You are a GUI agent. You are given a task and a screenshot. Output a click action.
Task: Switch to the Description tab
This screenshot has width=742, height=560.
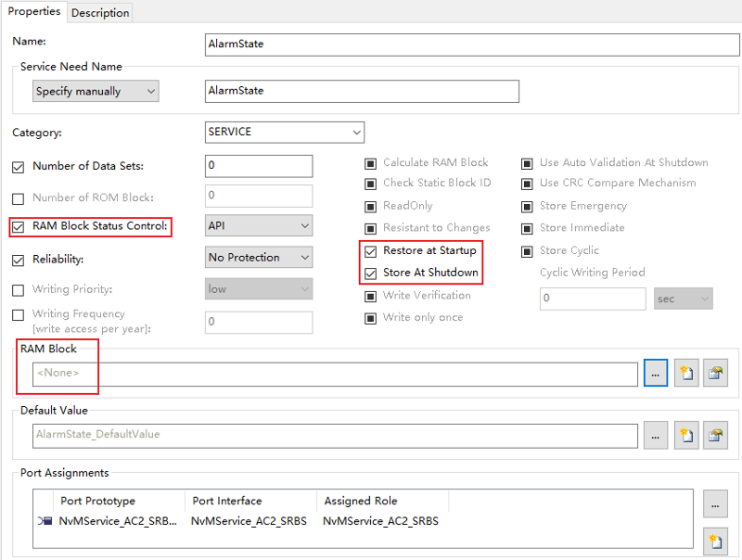pos(100,13)
